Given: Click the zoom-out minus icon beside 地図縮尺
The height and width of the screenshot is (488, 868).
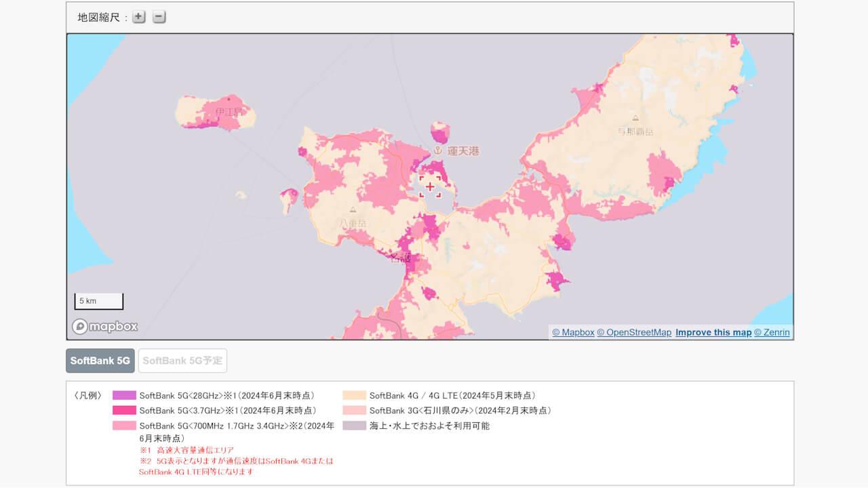Looking at the screenshot, I should (x=159, y=16).
